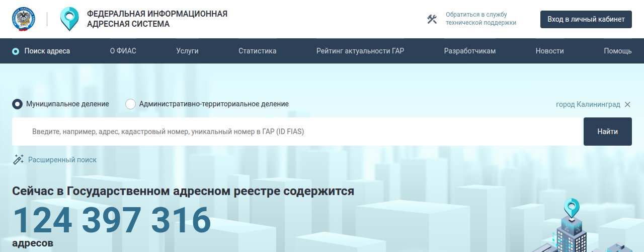The width and height of the screenshot is (644, 252).
Task: Open the Расширенный поиск link
Action: coord(62,160)
